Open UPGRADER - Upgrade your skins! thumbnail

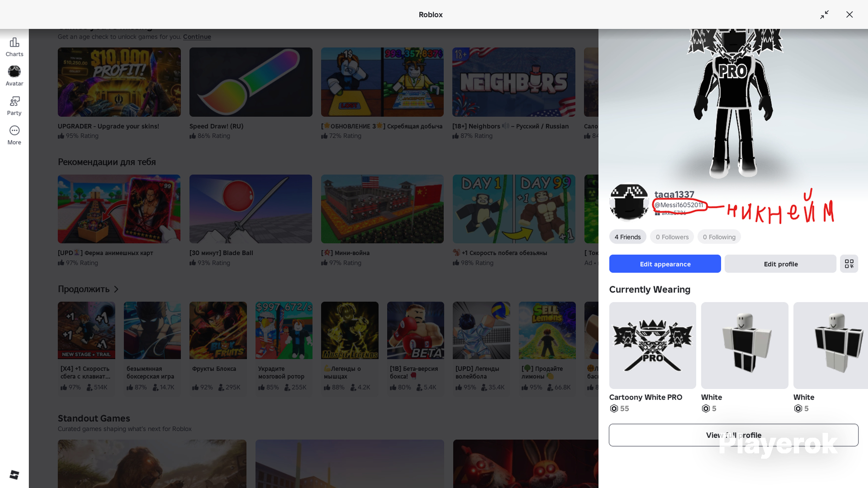[x=119, y=82]
